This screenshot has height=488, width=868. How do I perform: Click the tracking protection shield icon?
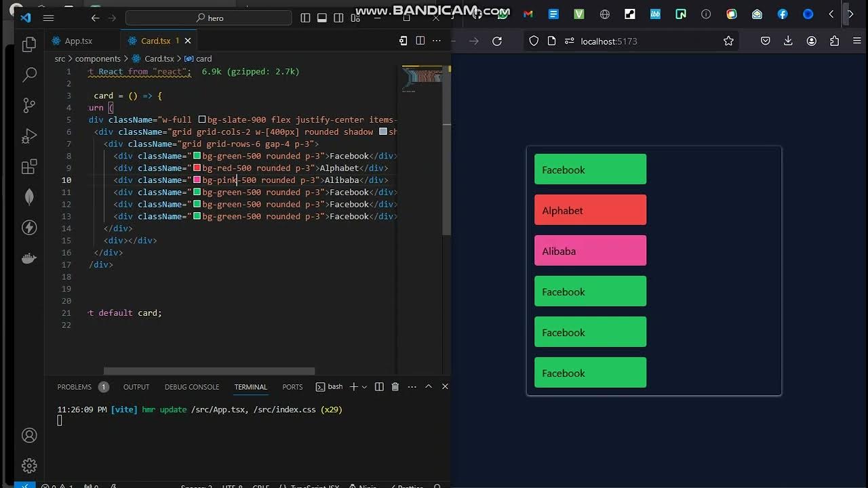tap(534, 41)
